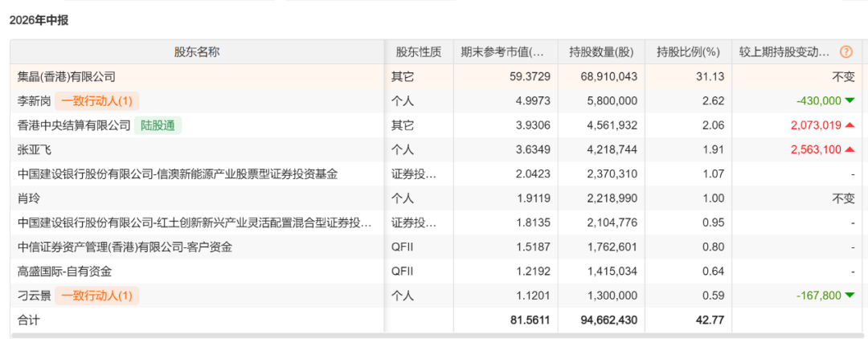The image size is (868, 339).
Task: Click holding change value -167,800
Action: [819, 296]
